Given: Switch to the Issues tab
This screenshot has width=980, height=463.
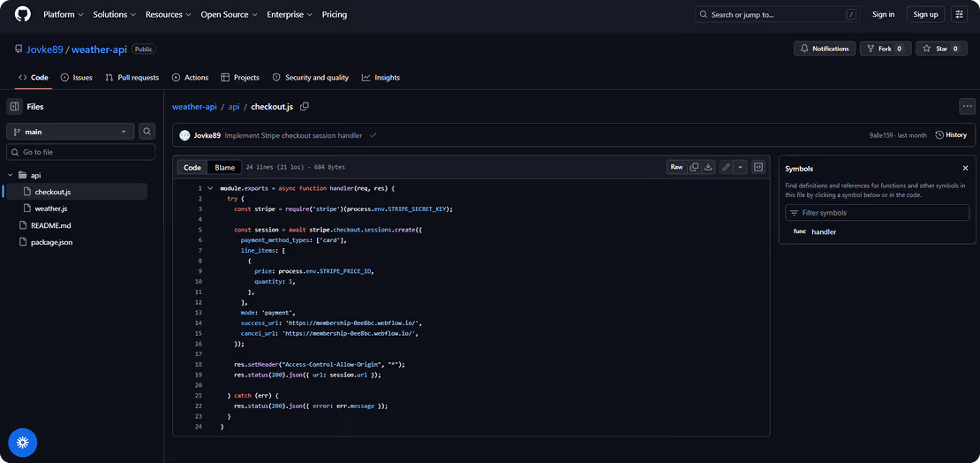Looking at the screenshot, I should (76, 78).
